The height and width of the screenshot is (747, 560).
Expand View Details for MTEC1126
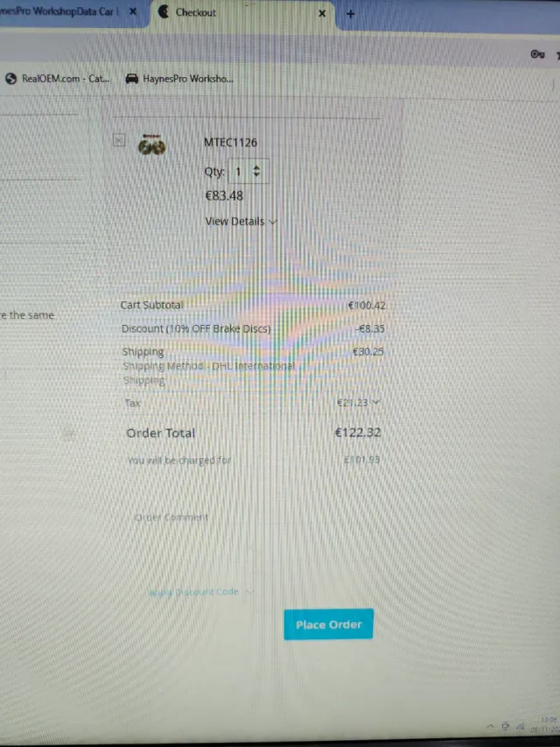tap(241, 222)
